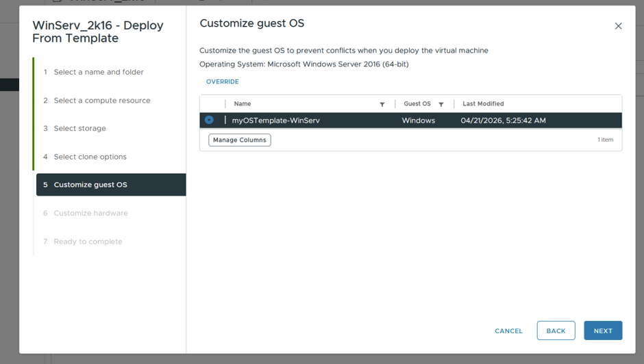Screen dimensions: 644x364
Task: Open the Guest OS column filter
Action: click(x=441, y=104)
